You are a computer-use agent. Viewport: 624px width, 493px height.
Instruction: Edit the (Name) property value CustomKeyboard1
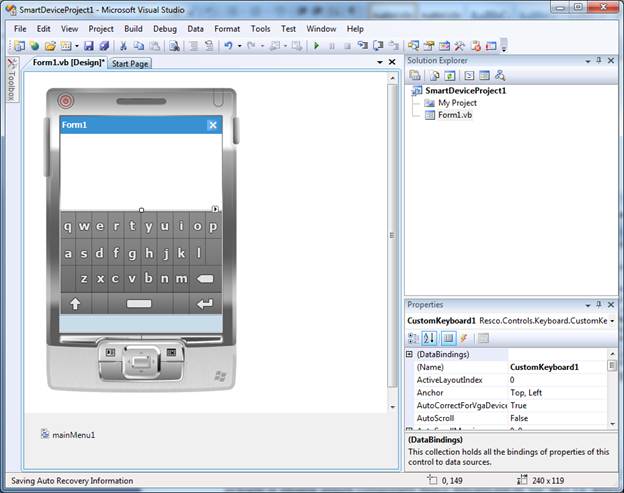pyautogui.click(x=557, y=367)
